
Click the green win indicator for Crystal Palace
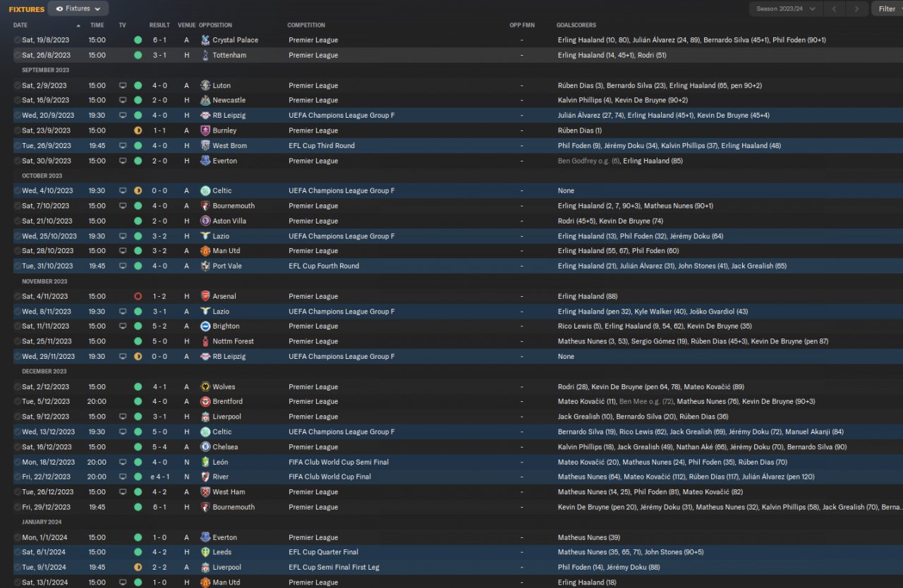click(x=138, y=40)
